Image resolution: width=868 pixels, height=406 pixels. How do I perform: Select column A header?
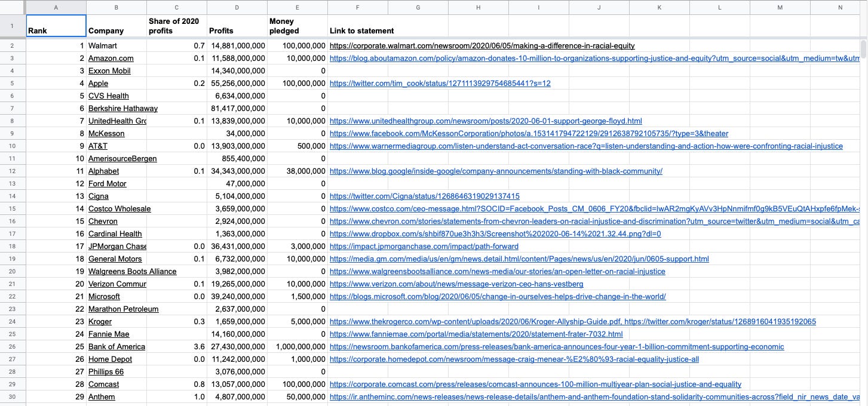click(56, 7)
